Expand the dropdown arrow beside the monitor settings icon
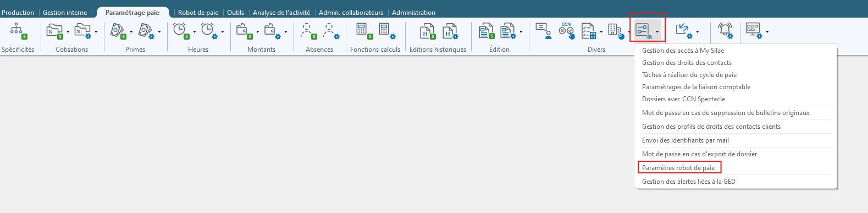868x213 pixels. click(767, 32)
